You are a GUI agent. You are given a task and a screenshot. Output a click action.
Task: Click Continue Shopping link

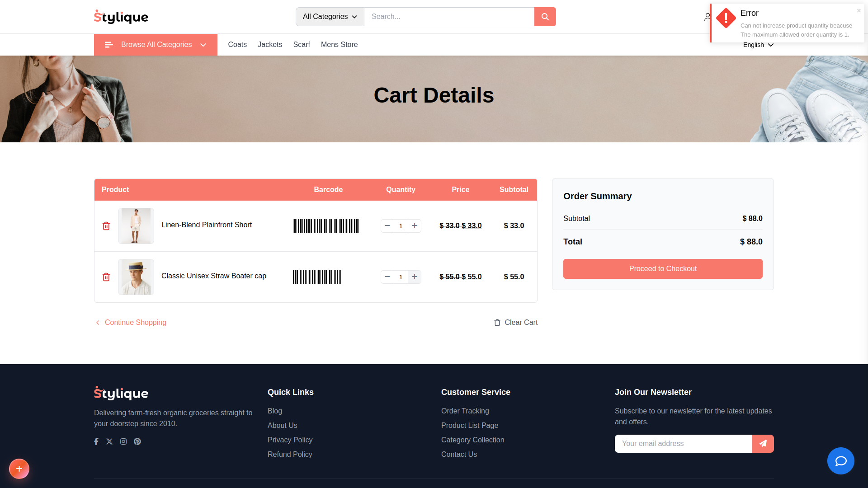click(131, 323)
